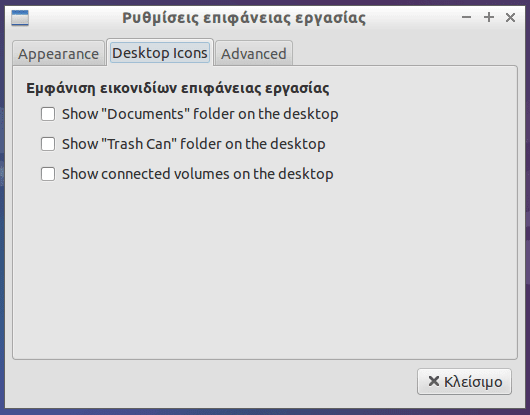This screenshot has width=530, height=415.
Task: Minimize the desktop settings window
Action: (466, 17)
